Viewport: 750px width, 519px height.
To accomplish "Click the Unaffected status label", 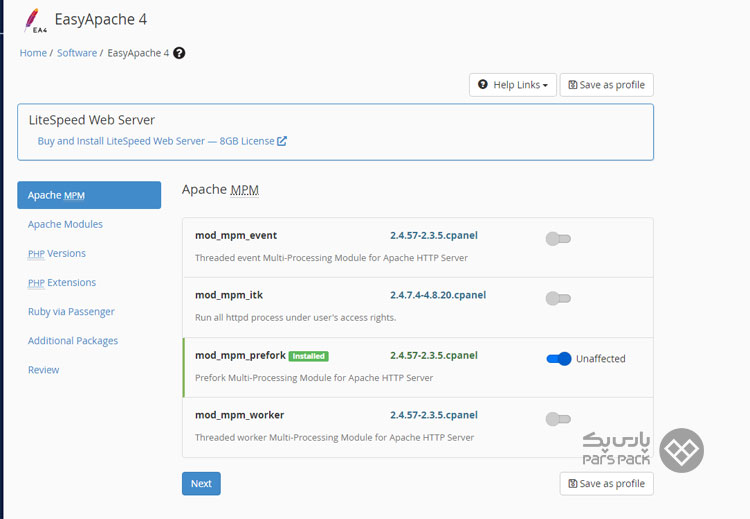I will click(600, 359).
